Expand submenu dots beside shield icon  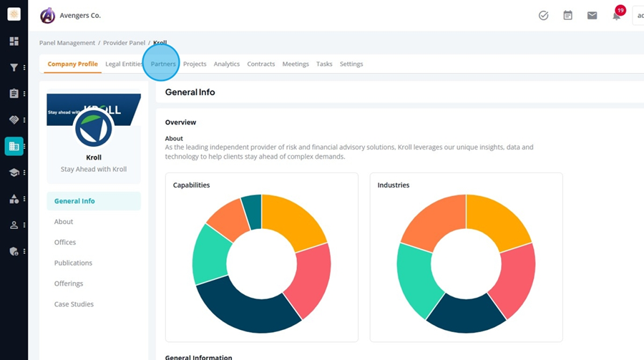pos(24,251)
